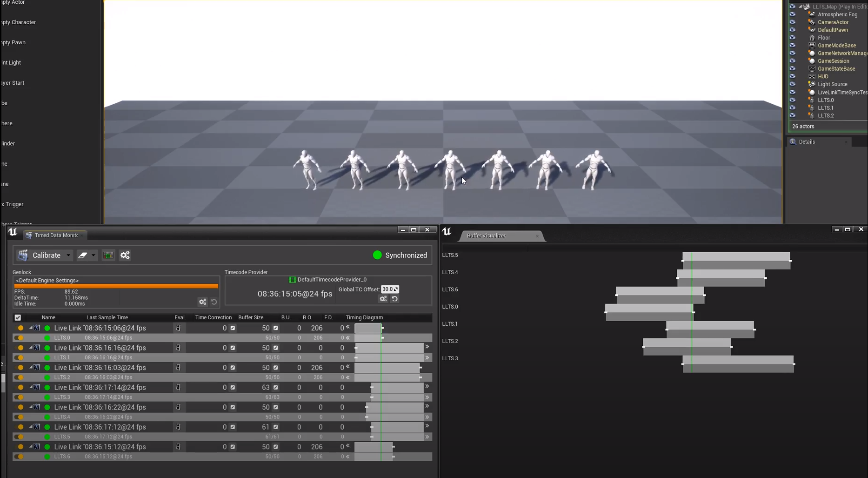Click CameraActor icon in outliner

tap(812, 22)
